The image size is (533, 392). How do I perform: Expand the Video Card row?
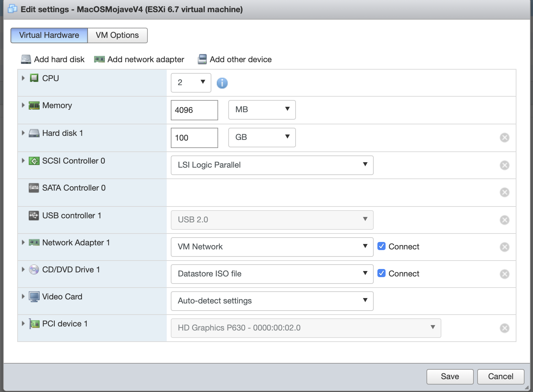click(x=23, y=296)
